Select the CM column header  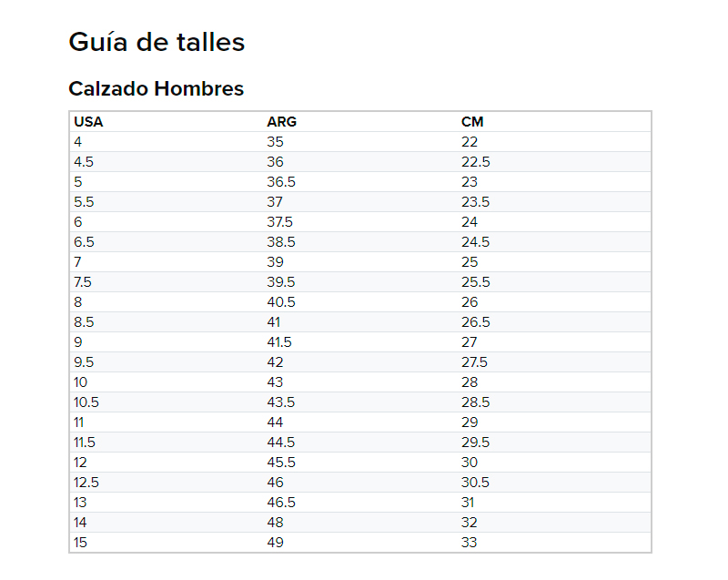tap(472, 122)
